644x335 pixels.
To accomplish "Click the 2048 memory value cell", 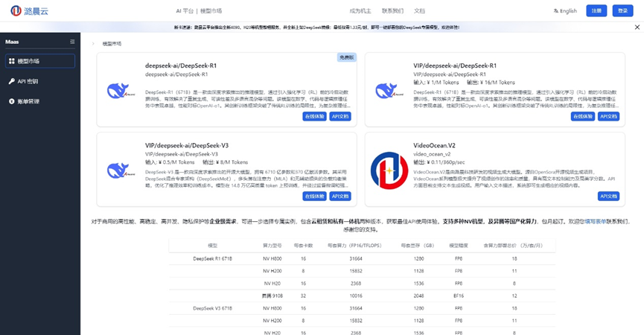I will pos(418,296).
